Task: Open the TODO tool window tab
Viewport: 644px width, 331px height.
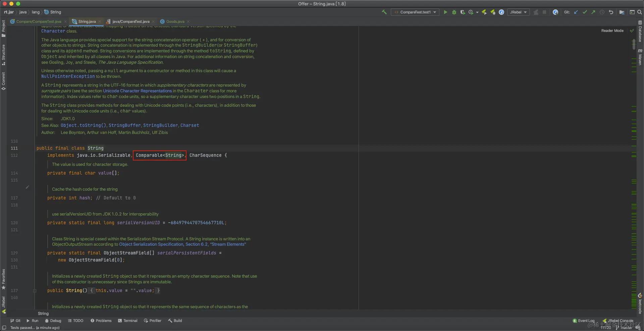Action: (x=75, y=321)
